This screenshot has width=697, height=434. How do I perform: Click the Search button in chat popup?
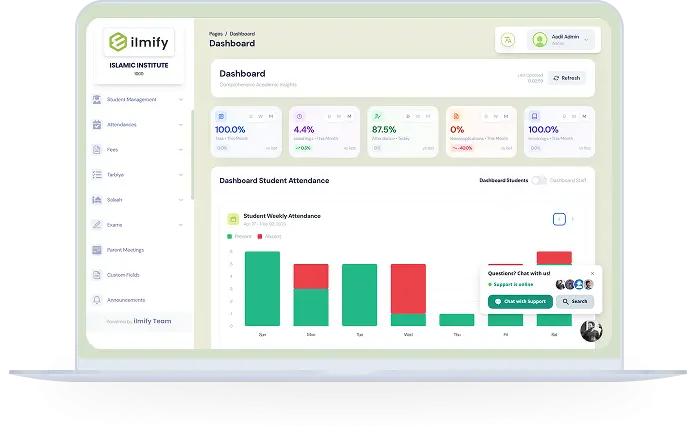pos(575,301)
